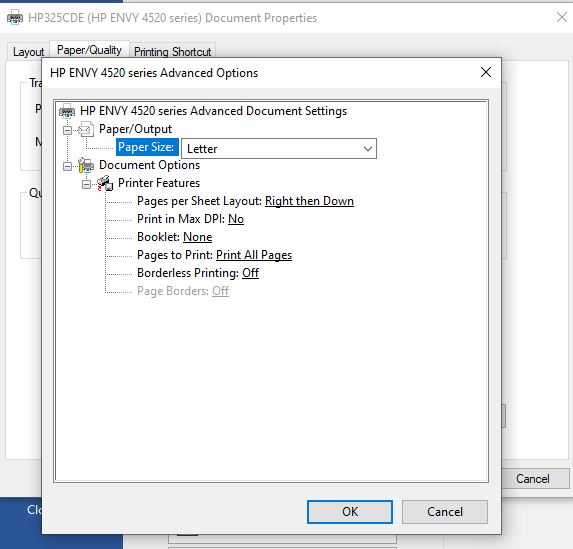The width and height of the screenshot is (573, 549).
Task: Click the Borderless Printing label
Action: coord(188,273)
